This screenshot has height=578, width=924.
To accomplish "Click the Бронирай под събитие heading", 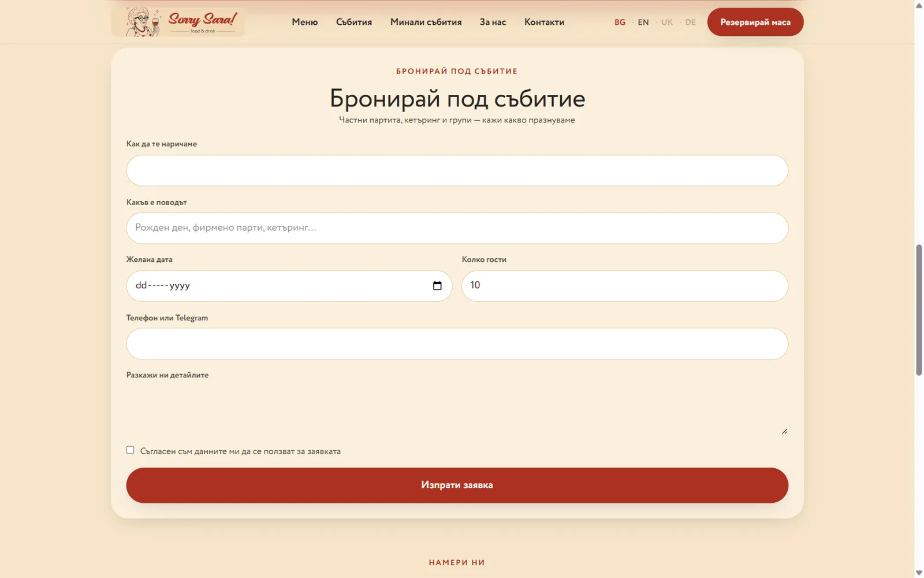I will coord(457,99).
